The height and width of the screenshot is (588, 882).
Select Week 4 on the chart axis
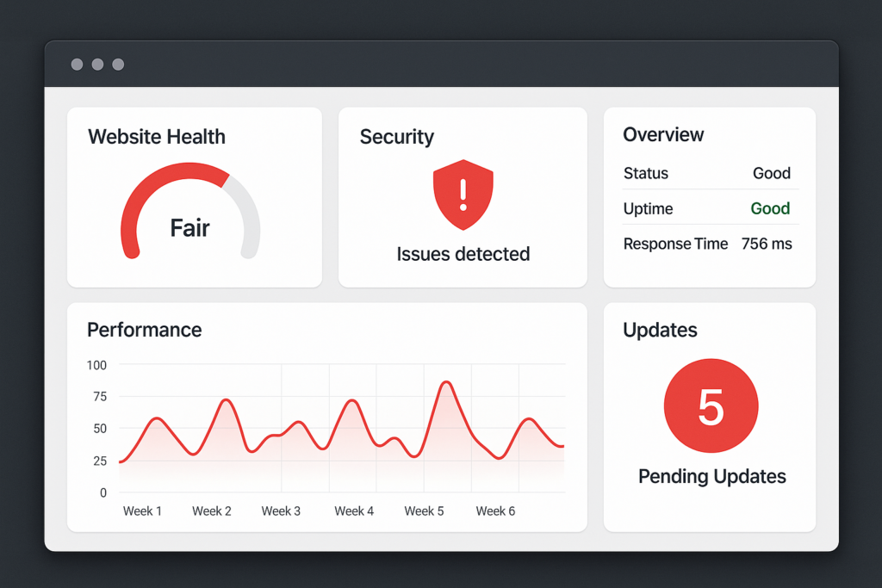(x=354, y=511)
